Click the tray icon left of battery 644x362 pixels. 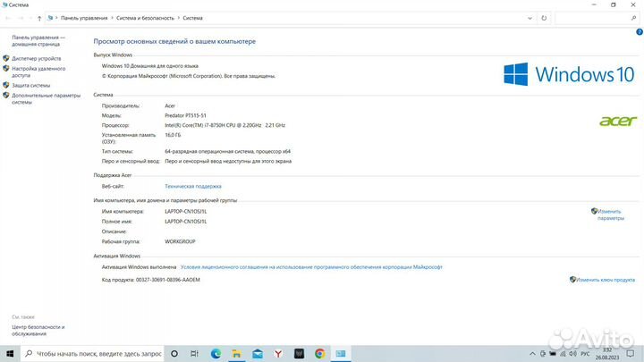pos(543,353)
